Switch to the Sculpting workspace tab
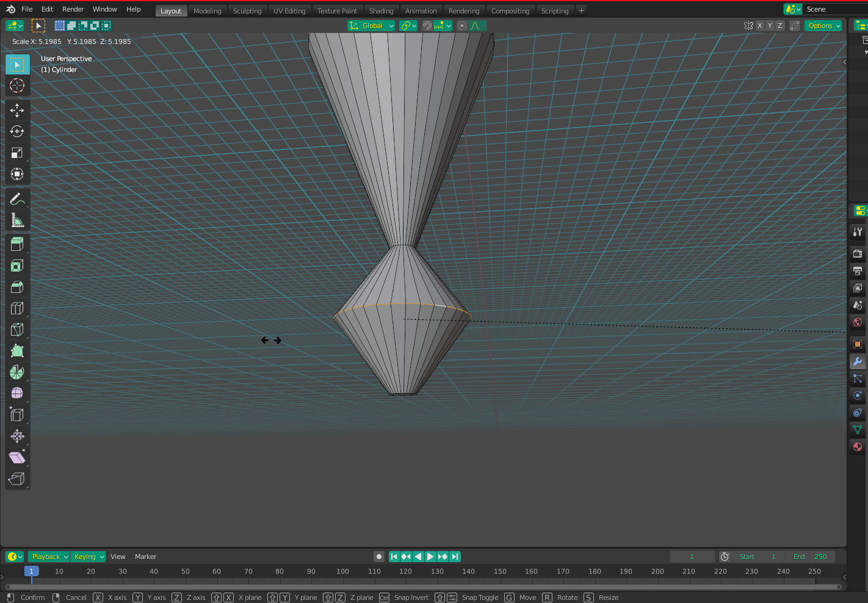This screenshot has height=603, width=868. click(x=247, y=11)
